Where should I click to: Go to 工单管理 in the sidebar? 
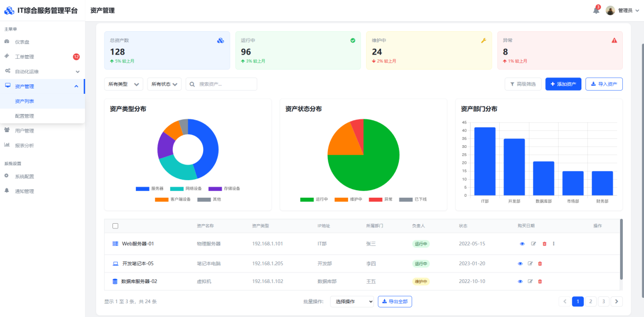[24, 57]
